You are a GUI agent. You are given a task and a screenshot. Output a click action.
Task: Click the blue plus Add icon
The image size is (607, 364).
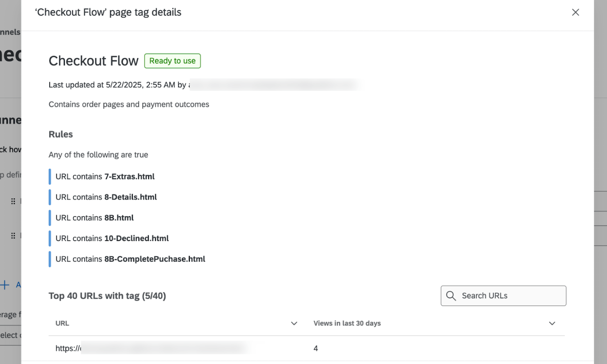(5, 285)
